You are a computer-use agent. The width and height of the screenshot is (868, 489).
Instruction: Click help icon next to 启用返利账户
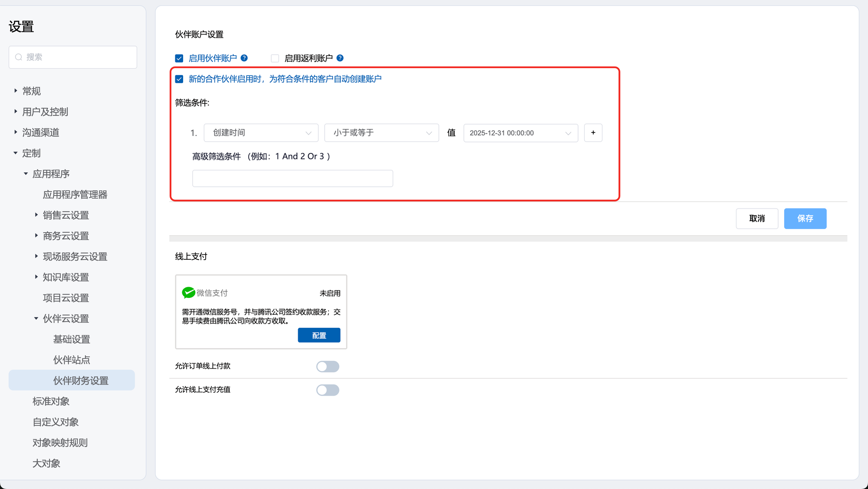point(340,58)
